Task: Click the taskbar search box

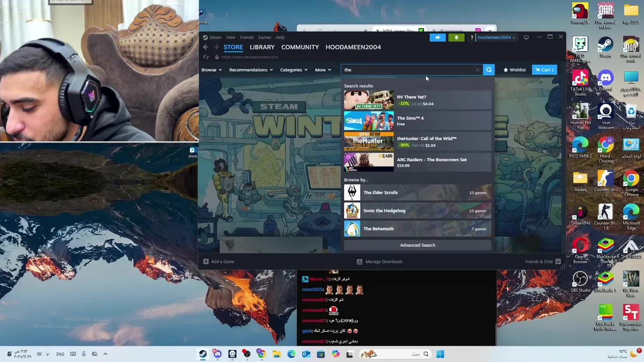Action: tap(395, 354)
